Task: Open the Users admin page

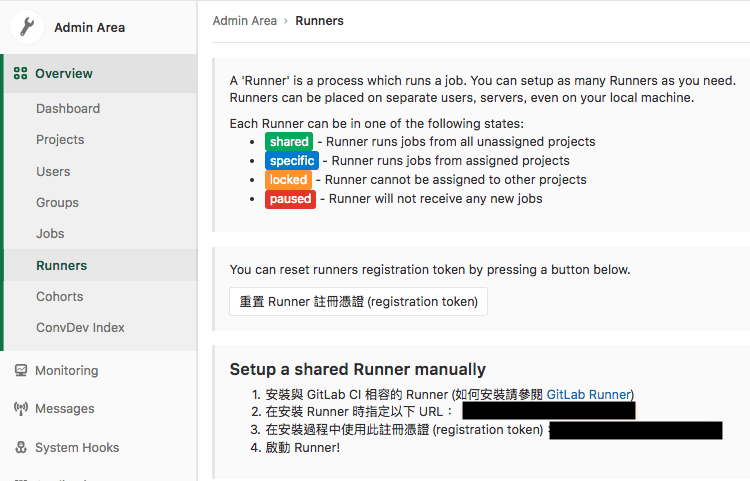Action: pyautogui.click(x=53, y=171)
